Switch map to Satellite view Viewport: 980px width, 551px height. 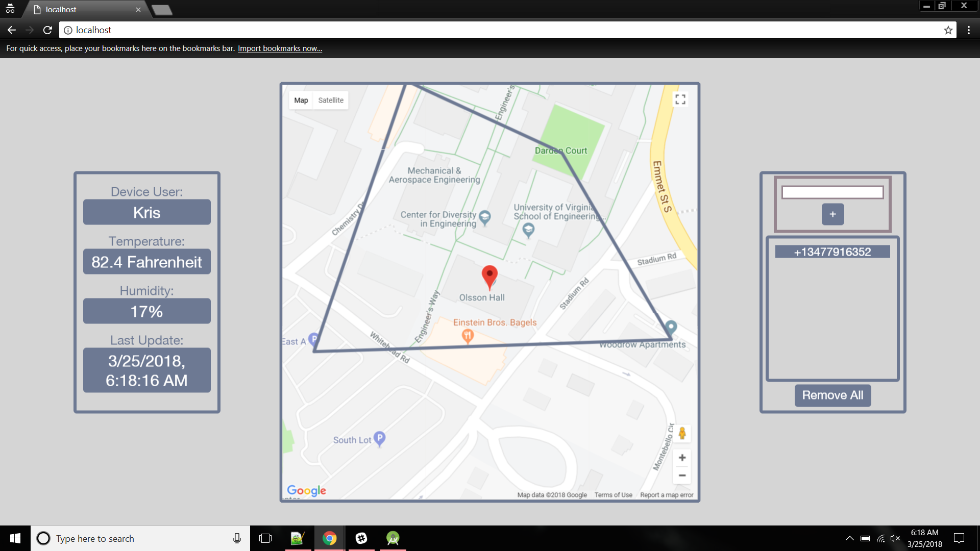click(x=331, y=100)
